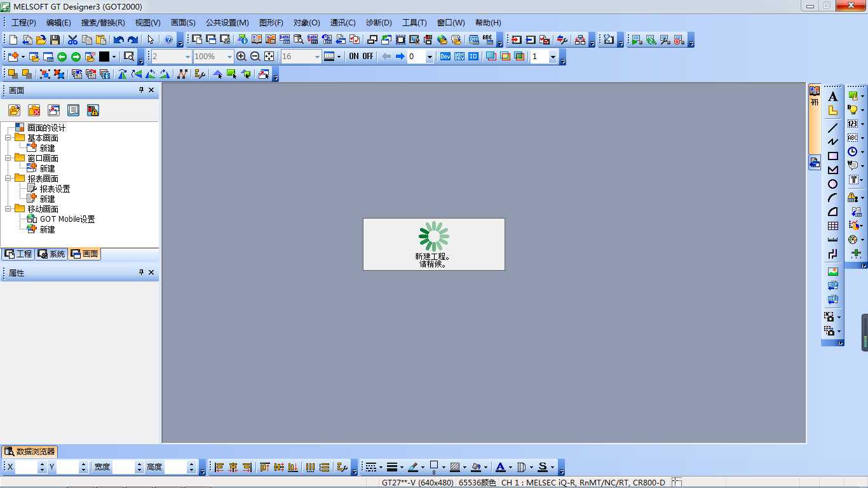Pin the 画面 panel
The width and height of the screenshot is (868, 488).
tap(142, 90)
